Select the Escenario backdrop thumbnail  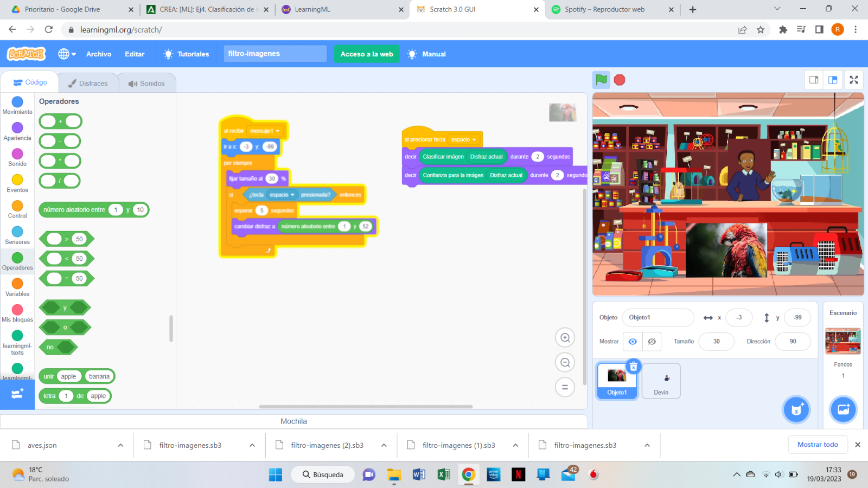[843, 342]
